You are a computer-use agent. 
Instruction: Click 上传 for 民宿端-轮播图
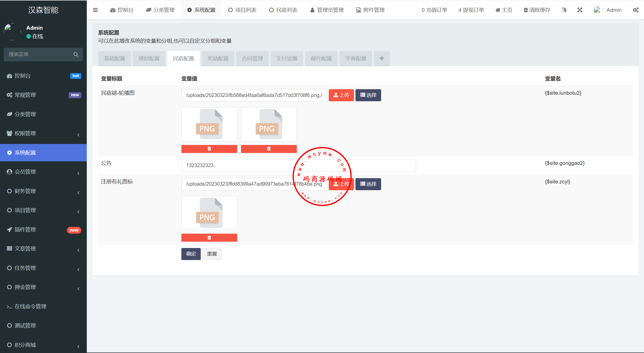click(341, 95)
